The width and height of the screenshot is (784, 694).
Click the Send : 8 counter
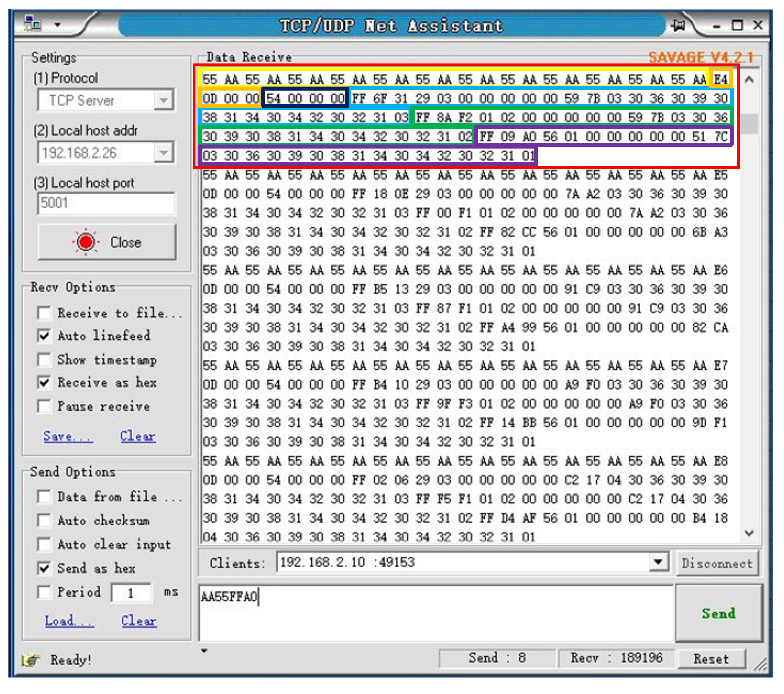pos(497,658)
